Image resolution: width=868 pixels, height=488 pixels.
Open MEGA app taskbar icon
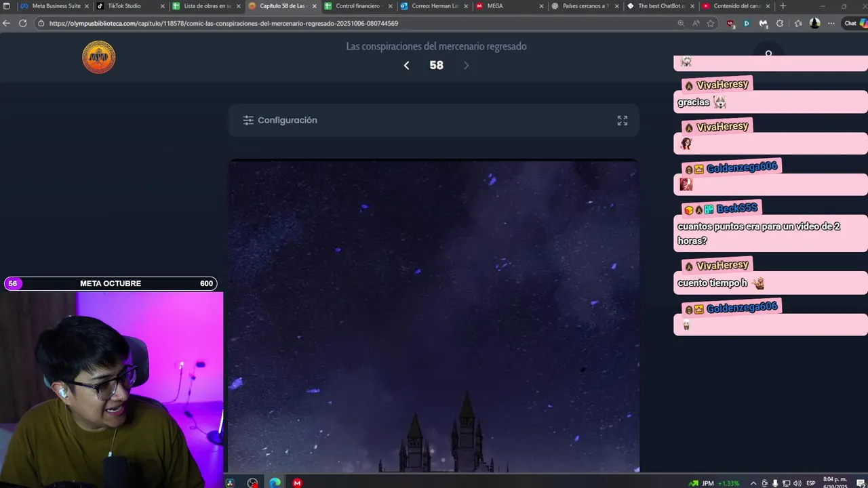297,483
